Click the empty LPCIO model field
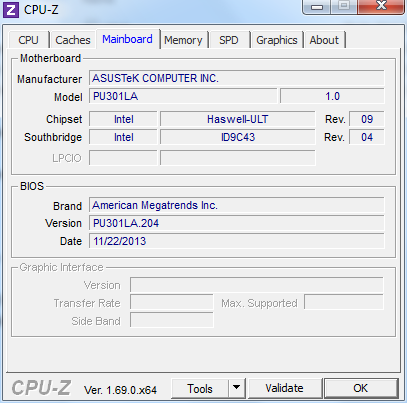 click(x=238, y=158)
